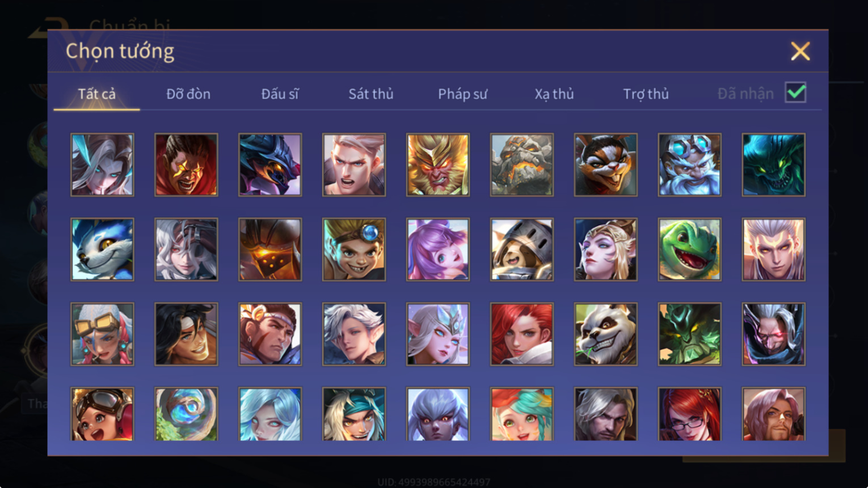Toggle the Đã nhận checkbox

coord(795,92)
